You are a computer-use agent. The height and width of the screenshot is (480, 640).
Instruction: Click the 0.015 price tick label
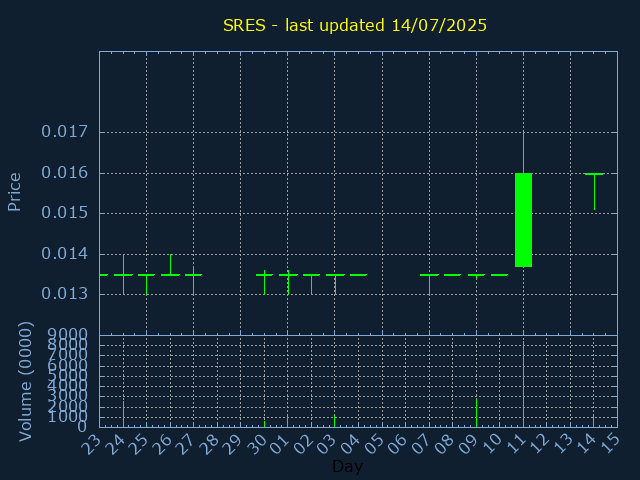coord(64,213)
